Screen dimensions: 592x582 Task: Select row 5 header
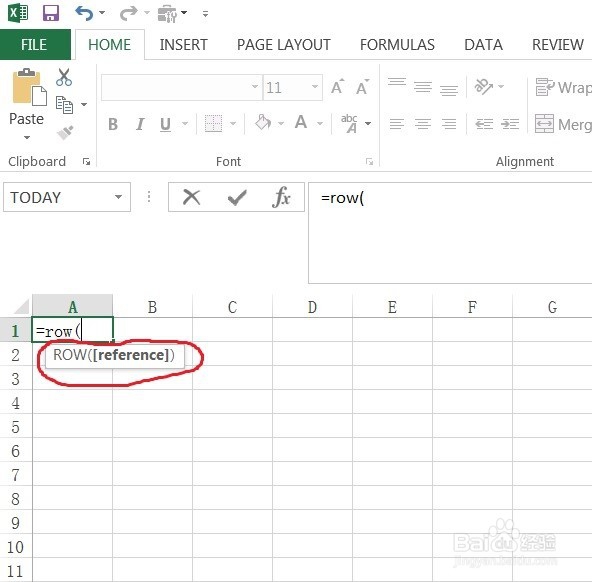point(15,427)
